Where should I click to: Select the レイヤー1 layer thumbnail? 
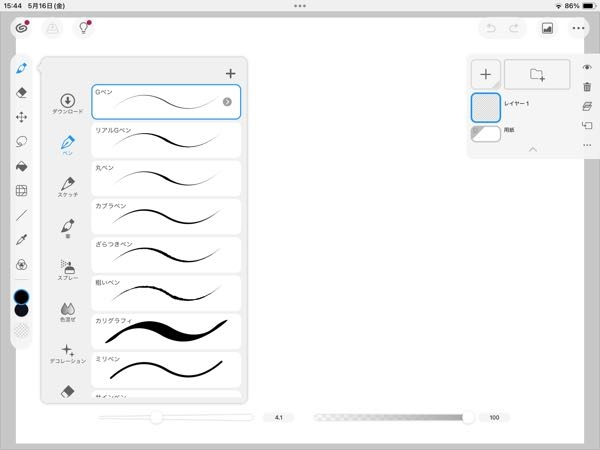click(485, 108)
